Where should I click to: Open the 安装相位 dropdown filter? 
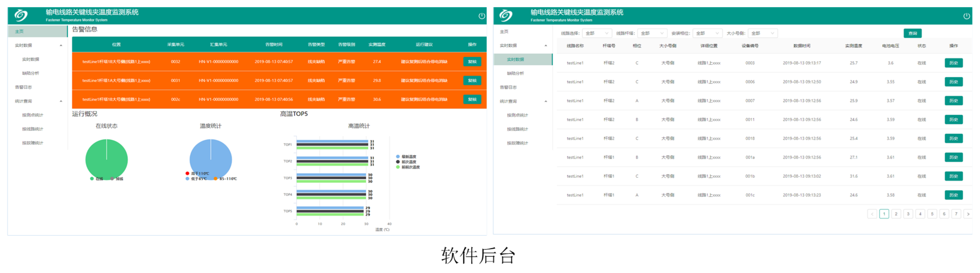(707, 33)
